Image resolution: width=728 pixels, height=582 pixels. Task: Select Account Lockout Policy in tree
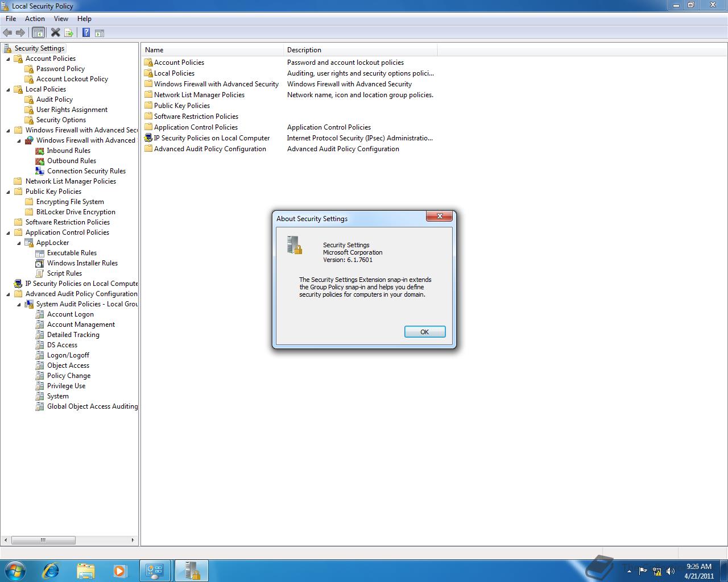click(x=72, y=79)
